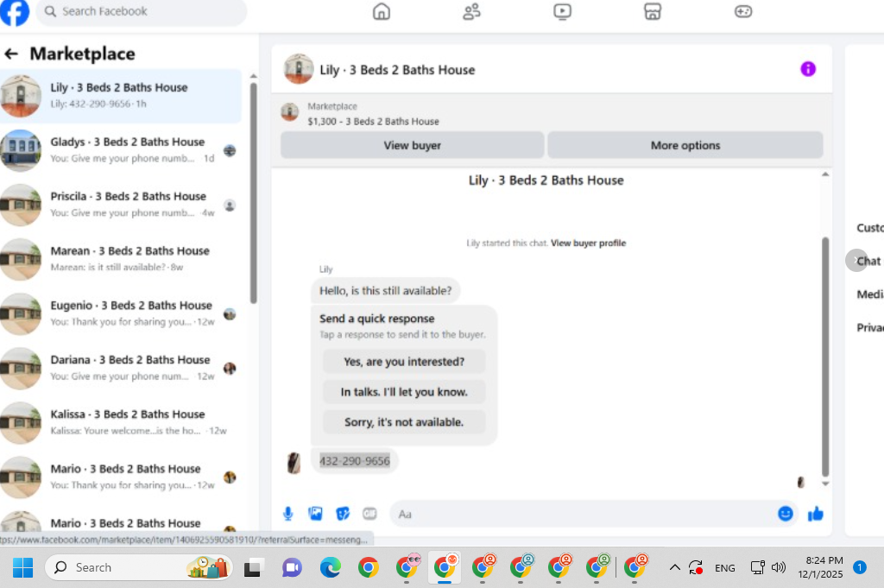The width and height of the screenshot is (884, 588).
Task: Open View buyer profile link
Action: 588,243
